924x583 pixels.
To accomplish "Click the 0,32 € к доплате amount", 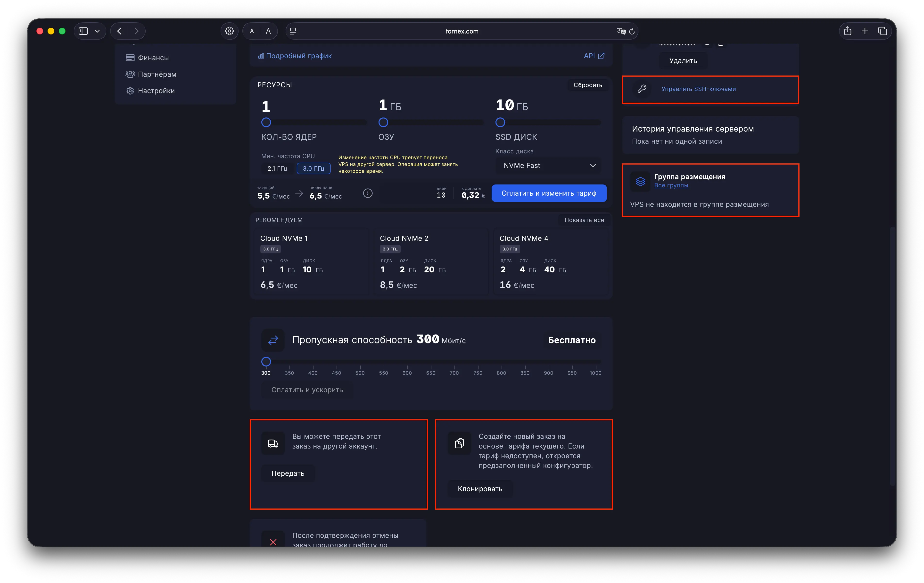I will click(x=473, y=195).
